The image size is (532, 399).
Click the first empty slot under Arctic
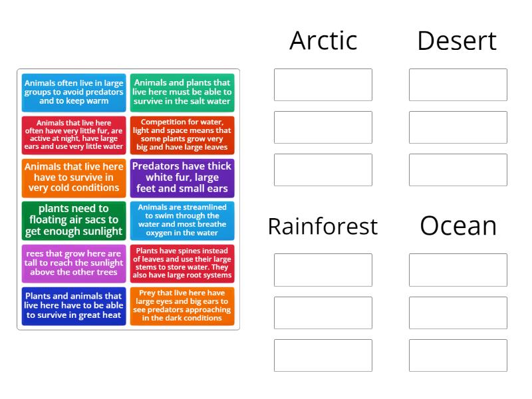[x=323, y=84]
